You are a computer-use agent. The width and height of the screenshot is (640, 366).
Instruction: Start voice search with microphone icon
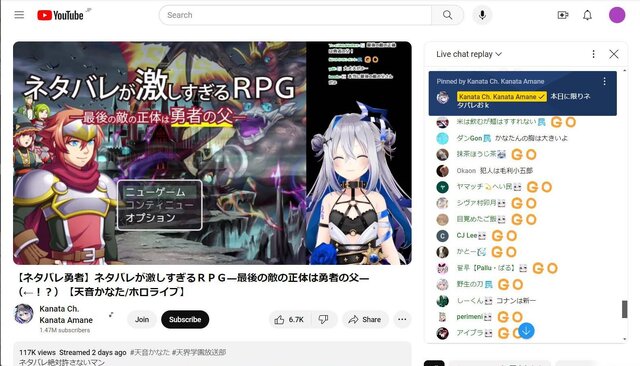coord(482,15)
